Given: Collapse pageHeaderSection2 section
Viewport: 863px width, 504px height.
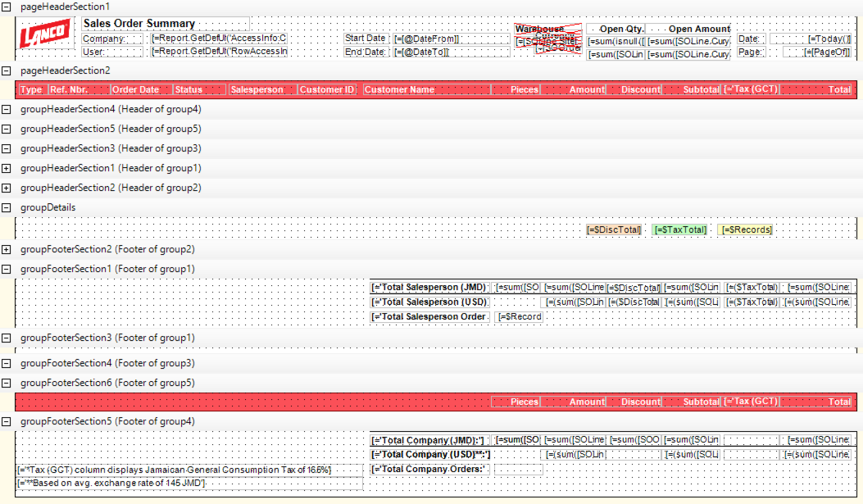Looking at the screenshot, I should (7, 71).
